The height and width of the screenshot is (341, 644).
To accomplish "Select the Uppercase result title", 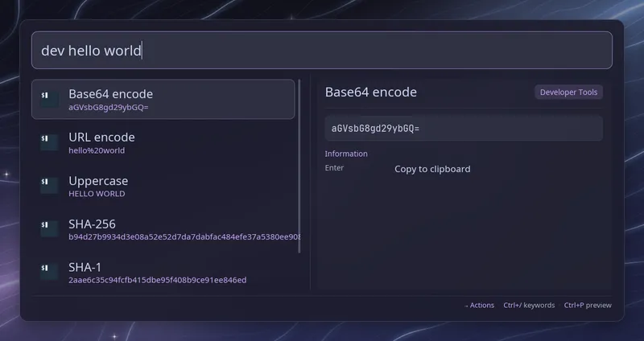I will click(x=98, y=181).
